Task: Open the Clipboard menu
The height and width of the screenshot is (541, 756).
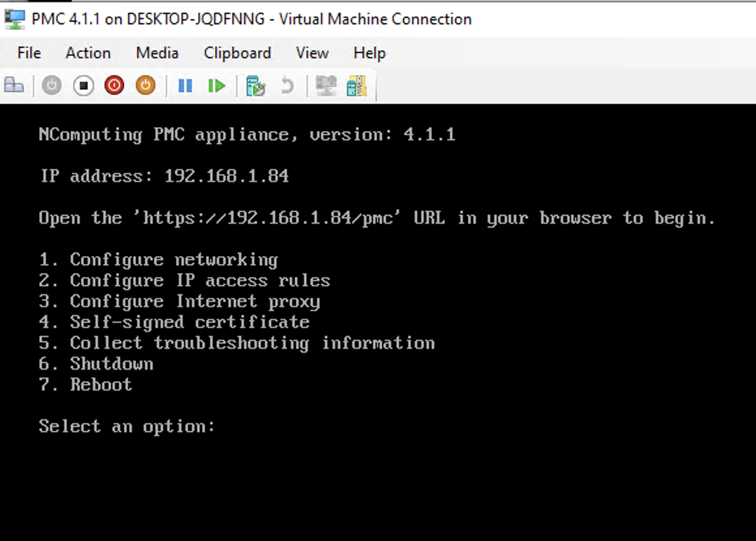Action: coord(237,53)
